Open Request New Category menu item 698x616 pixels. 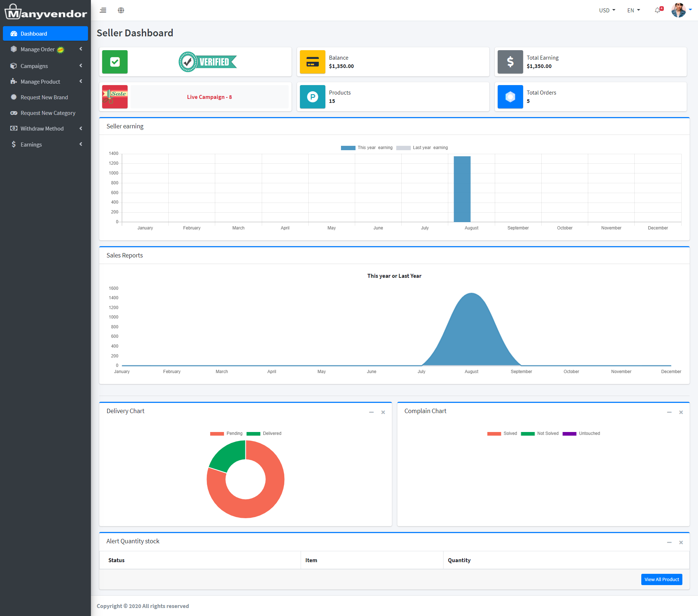point(45,113)
